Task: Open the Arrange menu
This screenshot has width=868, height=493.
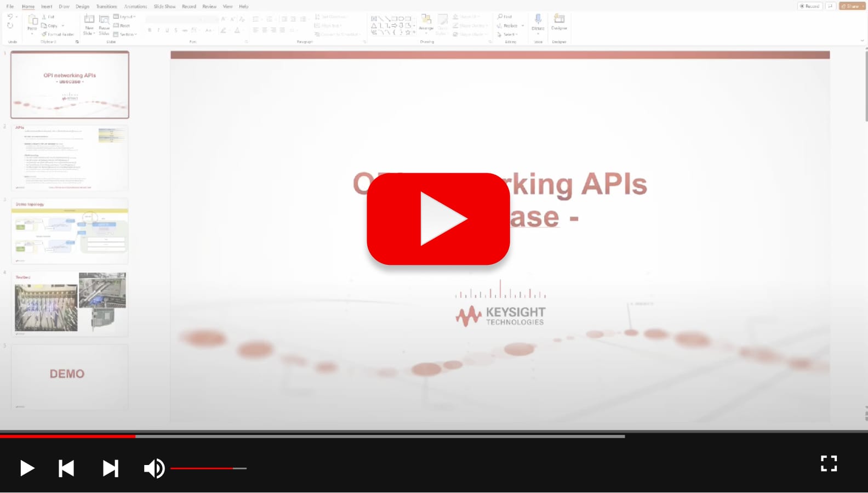Action: [x=426, y=22]
